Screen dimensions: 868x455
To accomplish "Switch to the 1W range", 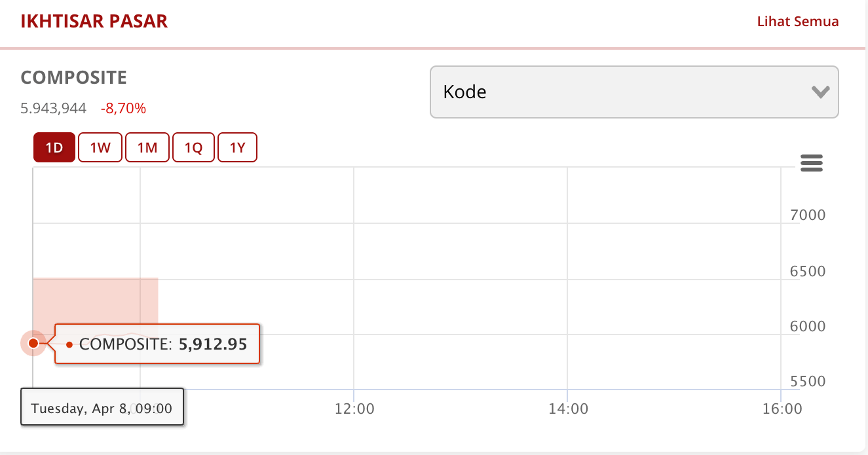I will coord(100,147).
